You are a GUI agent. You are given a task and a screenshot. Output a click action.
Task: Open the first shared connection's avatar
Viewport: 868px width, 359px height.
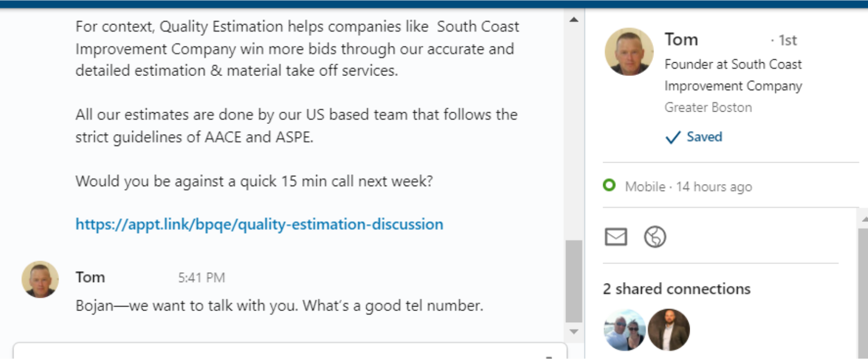click(x=625, y=330)
